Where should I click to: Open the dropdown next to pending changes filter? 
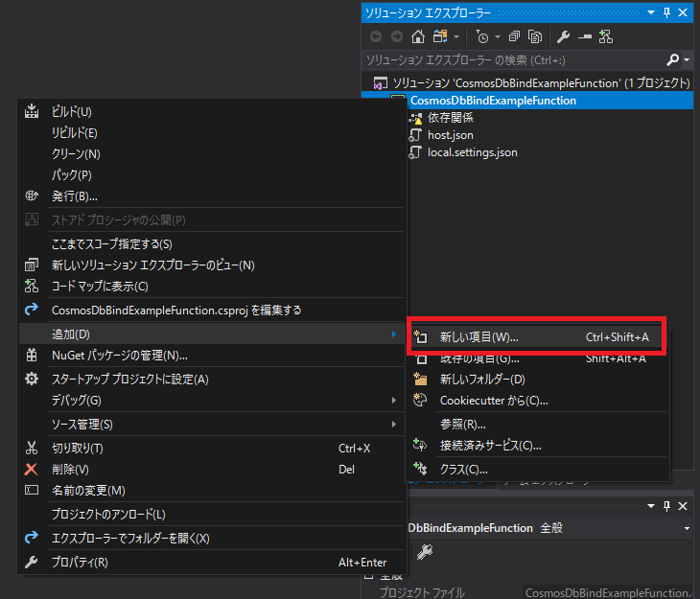(498, 36)
